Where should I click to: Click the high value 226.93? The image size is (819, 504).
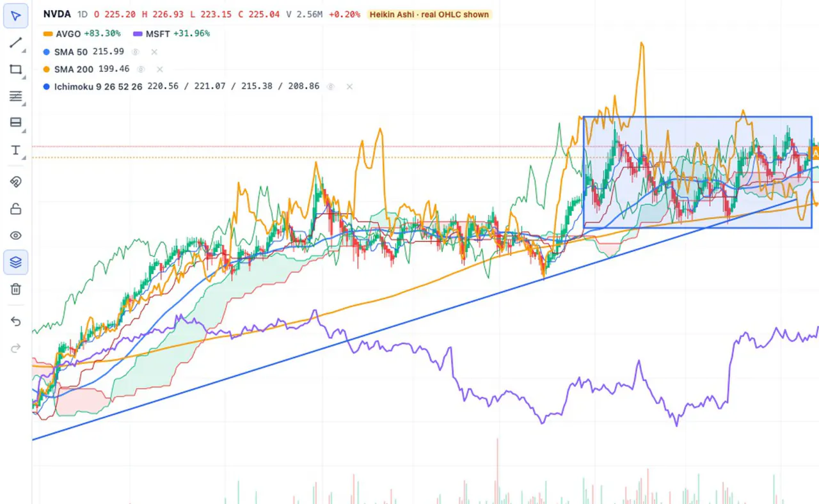(x=168, y=14)
